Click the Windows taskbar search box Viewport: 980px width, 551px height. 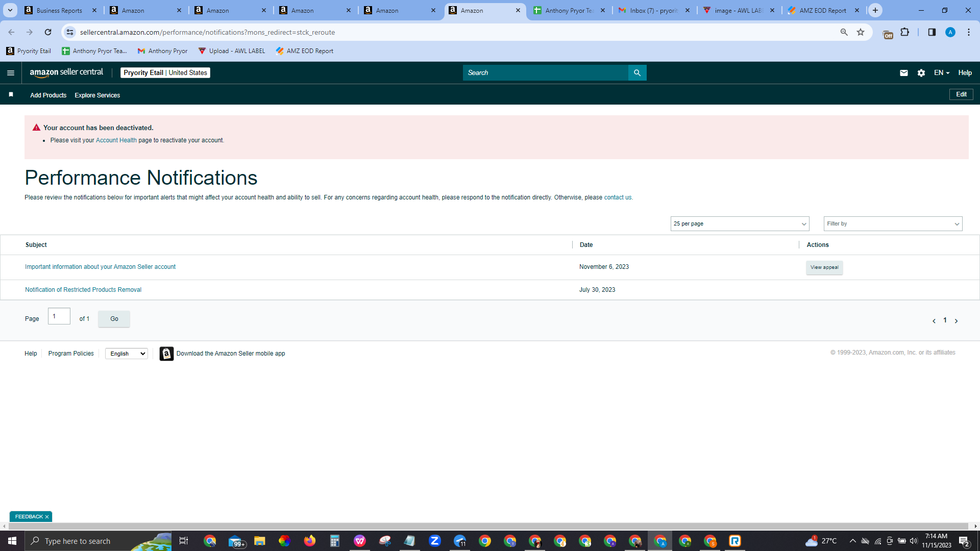tap(98, 541)
